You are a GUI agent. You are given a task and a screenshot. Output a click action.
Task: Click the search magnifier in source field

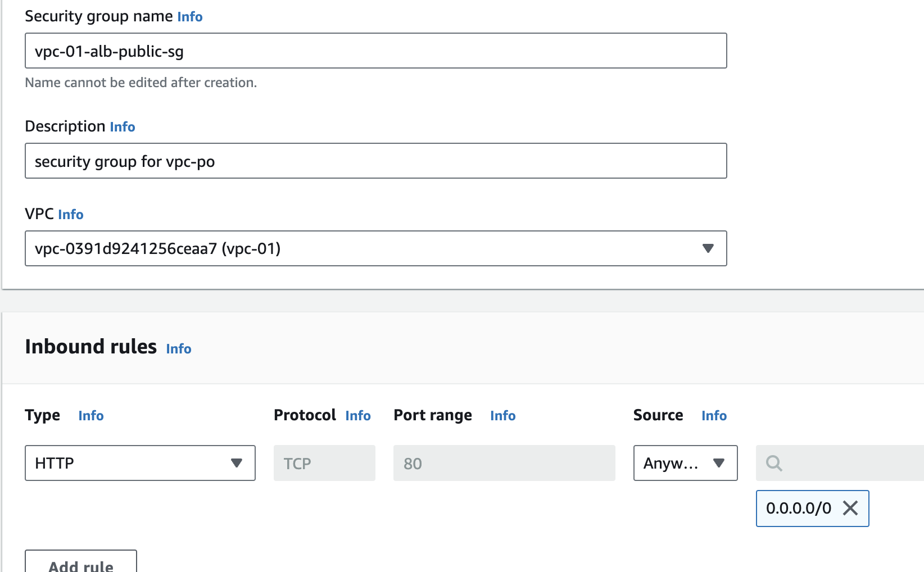click(x=774, y=464)
